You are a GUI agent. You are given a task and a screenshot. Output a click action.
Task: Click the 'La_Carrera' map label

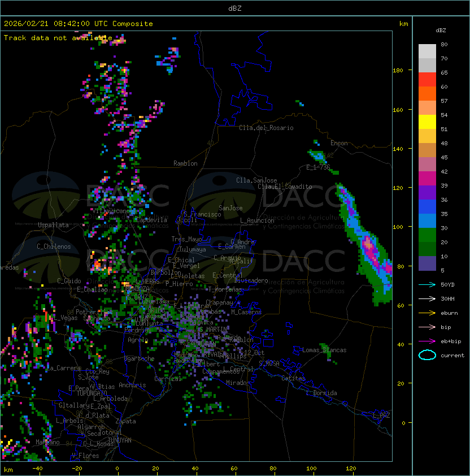pos(64,368)
